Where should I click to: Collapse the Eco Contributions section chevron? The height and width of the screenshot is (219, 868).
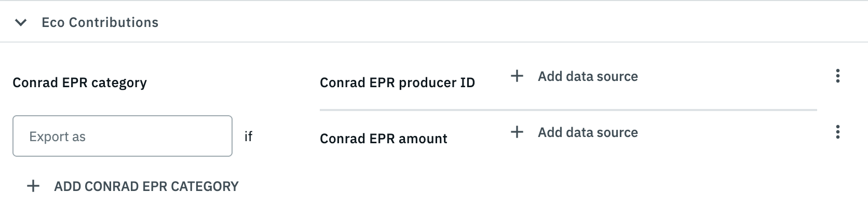tap(21, 22)
